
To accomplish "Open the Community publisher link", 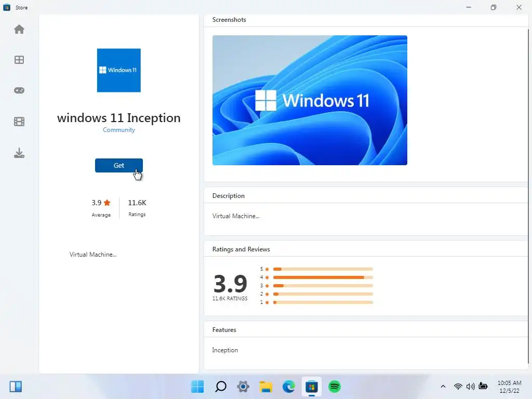I will point(119,130).
